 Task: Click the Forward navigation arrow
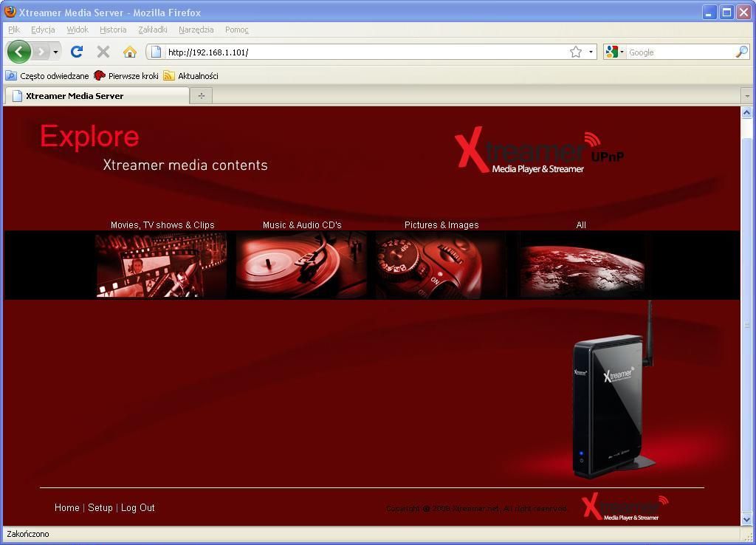tap(42, 52)
